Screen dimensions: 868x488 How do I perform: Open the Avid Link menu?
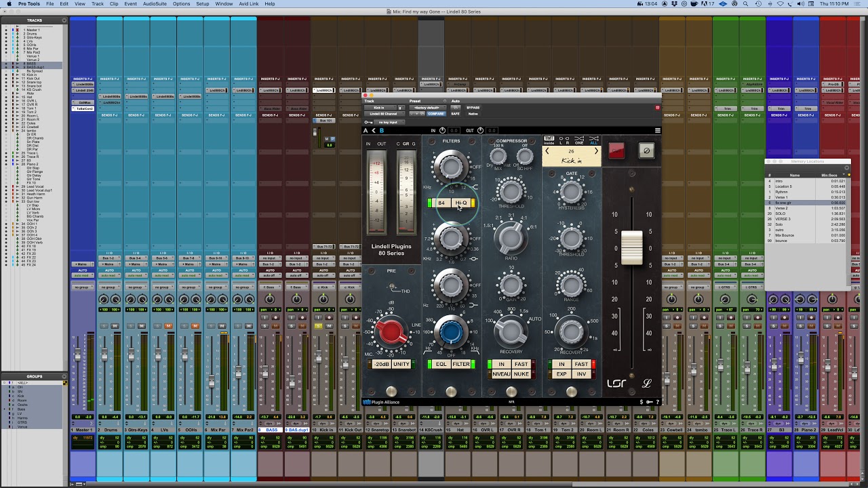[x=249, y=4]
